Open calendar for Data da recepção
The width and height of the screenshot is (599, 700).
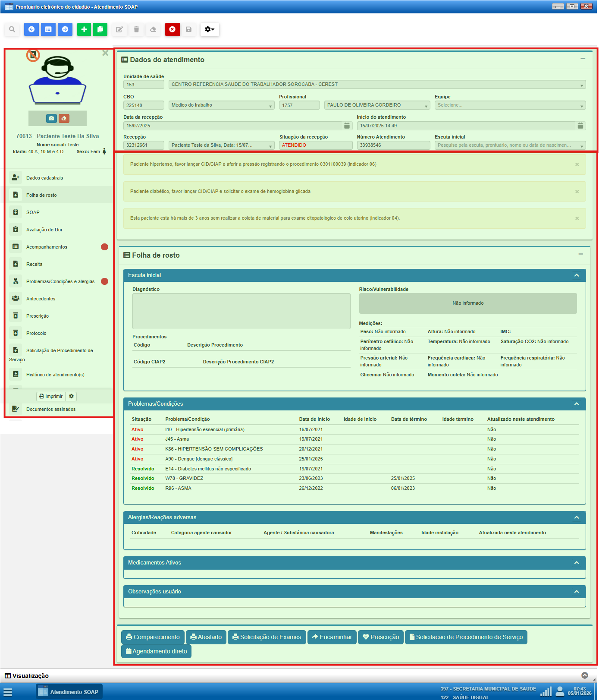coord(347,126)
